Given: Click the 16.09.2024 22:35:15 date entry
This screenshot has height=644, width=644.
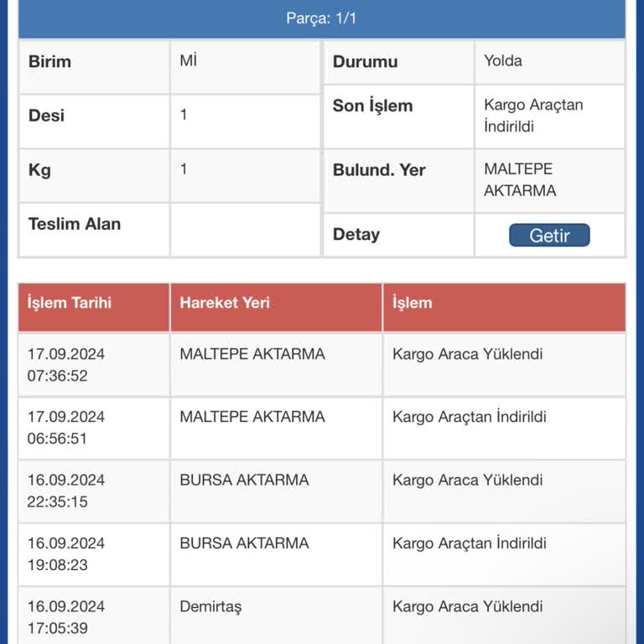Looking at the screenshot, I should click(x=66, y=491).
